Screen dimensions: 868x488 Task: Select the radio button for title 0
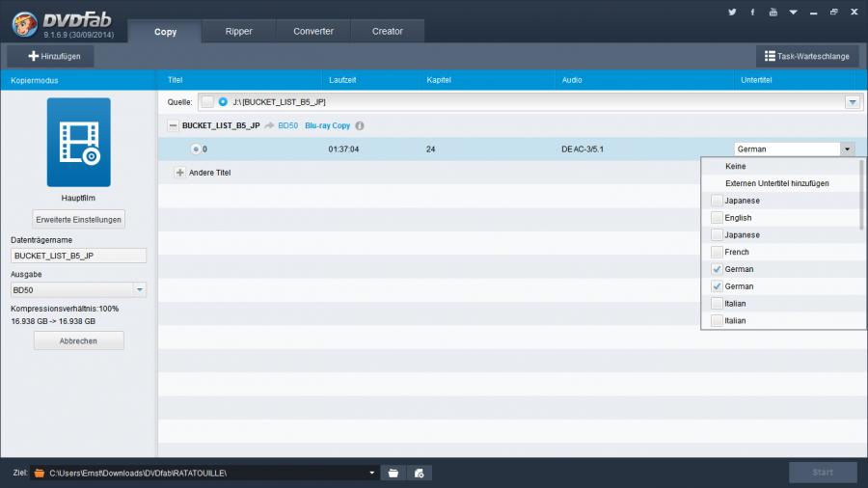point(196,149)
